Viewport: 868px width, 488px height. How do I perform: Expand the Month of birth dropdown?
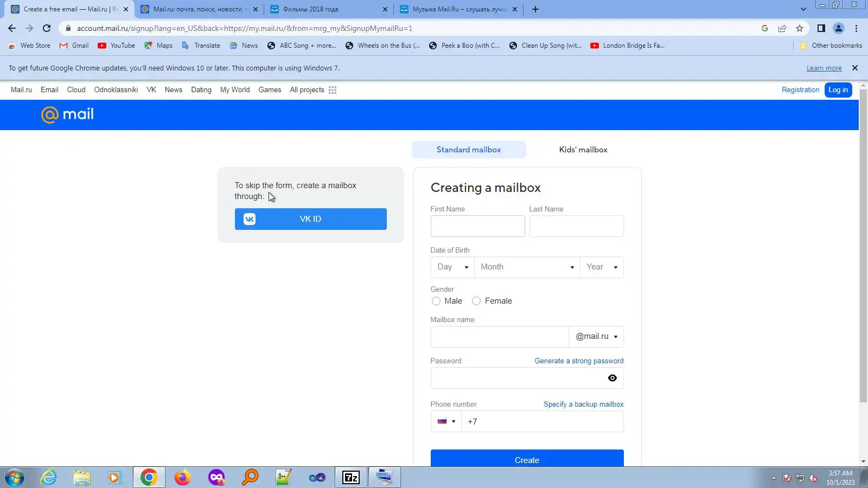point(527,267)
